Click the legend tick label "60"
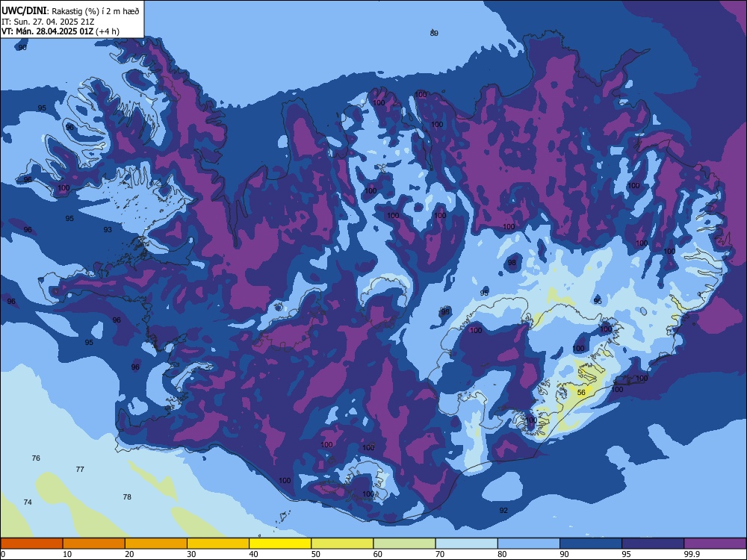Screen dimensions: 747x560 coord(378,554)
